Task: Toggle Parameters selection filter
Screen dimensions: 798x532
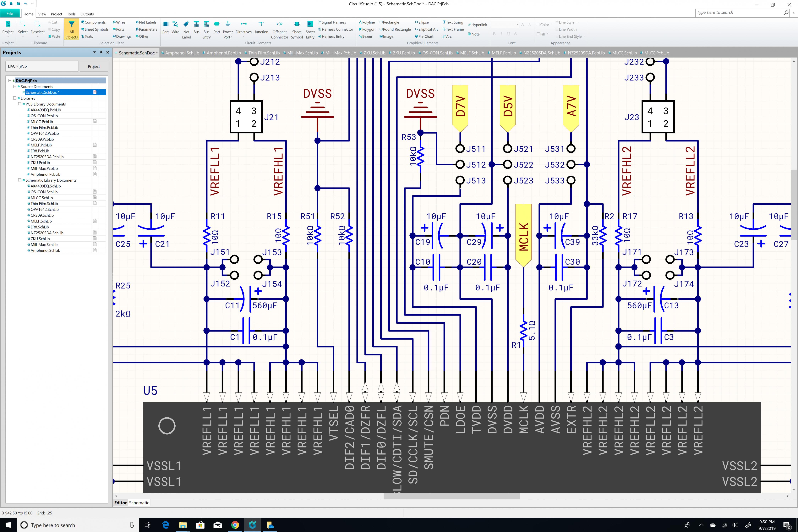Action: (x=146, y=30)
